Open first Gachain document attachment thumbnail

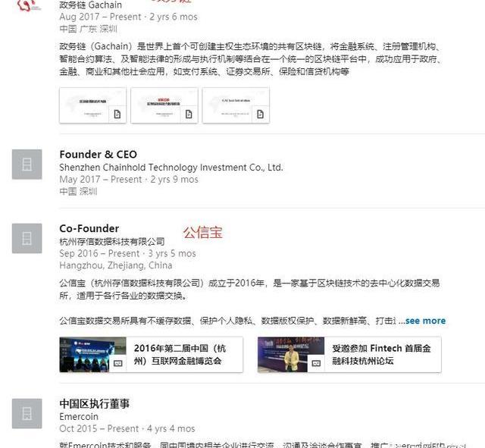tap(92, 105)
